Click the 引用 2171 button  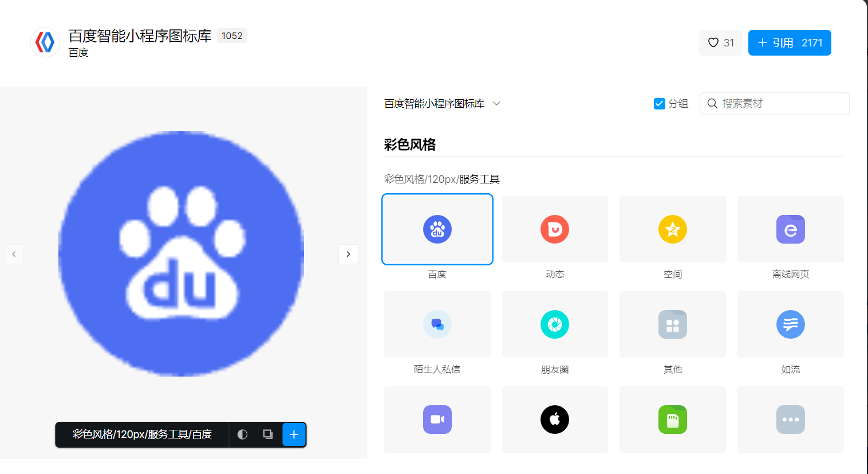789,43
